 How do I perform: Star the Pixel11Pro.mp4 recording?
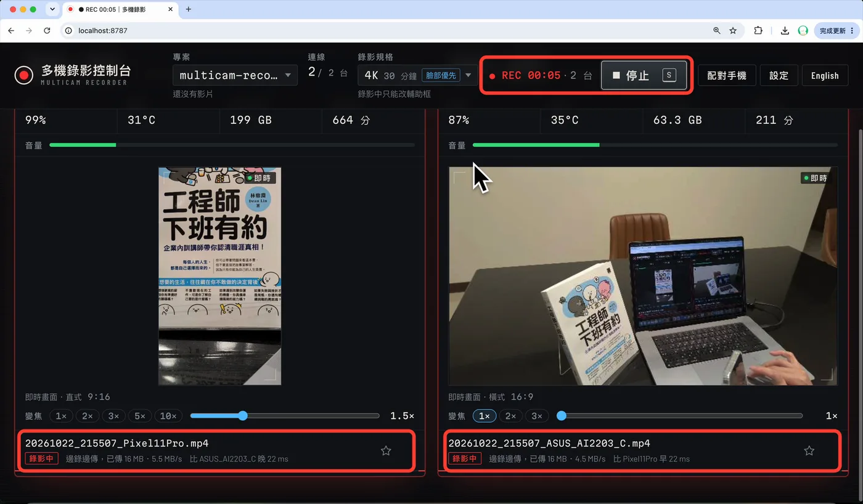(x=386, y=450)
